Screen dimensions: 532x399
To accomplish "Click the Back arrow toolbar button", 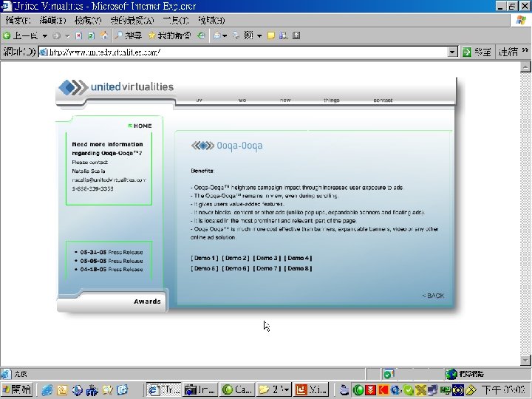I will (20, 35).
